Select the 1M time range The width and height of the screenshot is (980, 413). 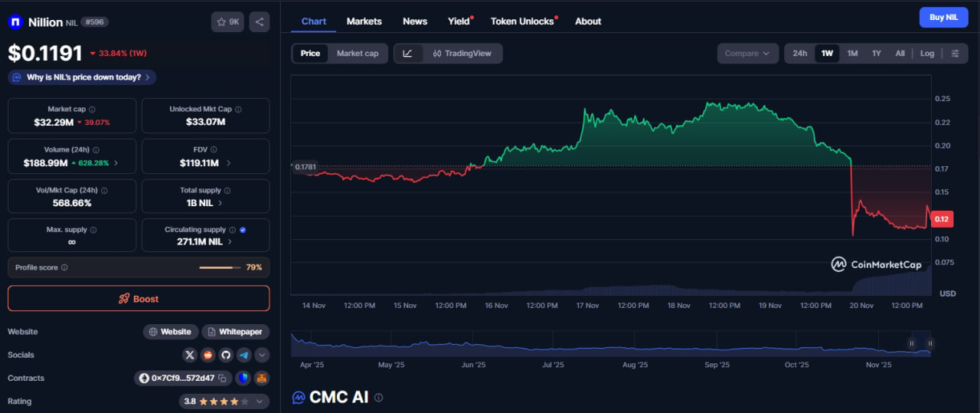tap(852, 54)
